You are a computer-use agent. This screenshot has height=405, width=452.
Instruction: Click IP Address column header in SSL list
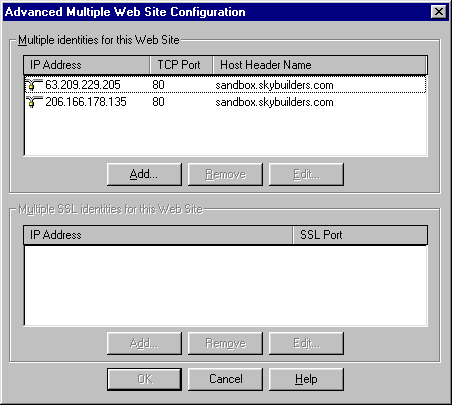[x=158, y=235]
